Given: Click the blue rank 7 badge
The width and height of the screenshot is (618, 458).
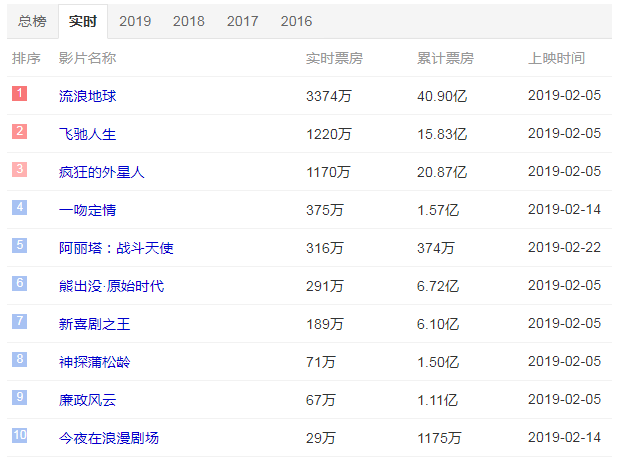Looking at the screenshot, I should click(19, 321).
